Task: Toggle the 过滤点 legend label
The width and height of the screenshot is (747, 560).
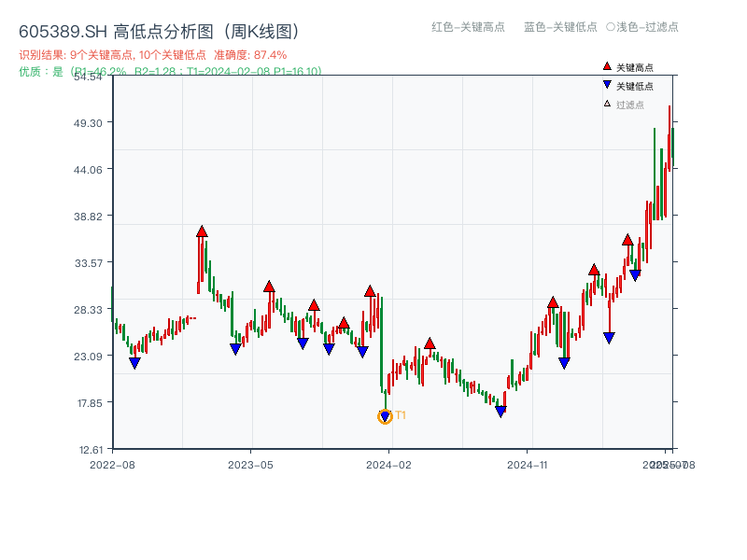Action: point(629,105)
